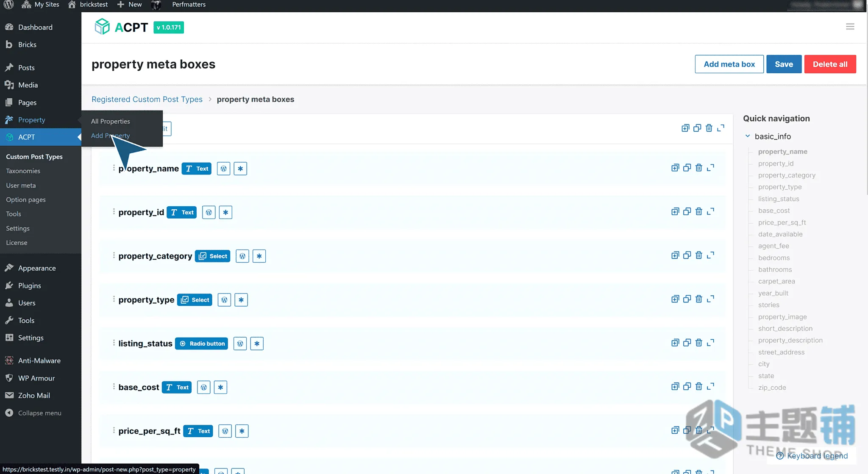This screenshot has height=474, width=868.
Task: Jump to listing_status in Quick navigation
Action: (x=779, y=199)
